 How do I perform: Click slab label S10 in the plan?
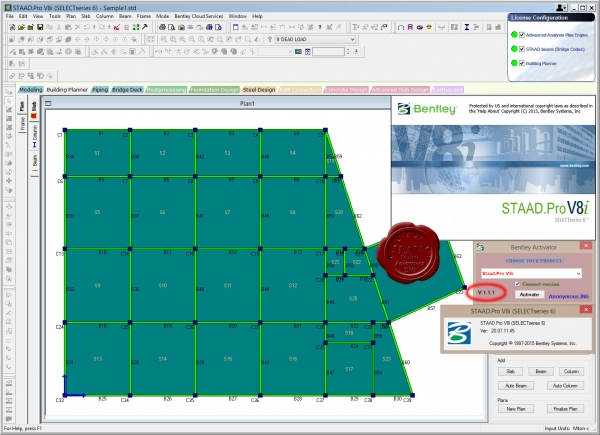point(163,285)
